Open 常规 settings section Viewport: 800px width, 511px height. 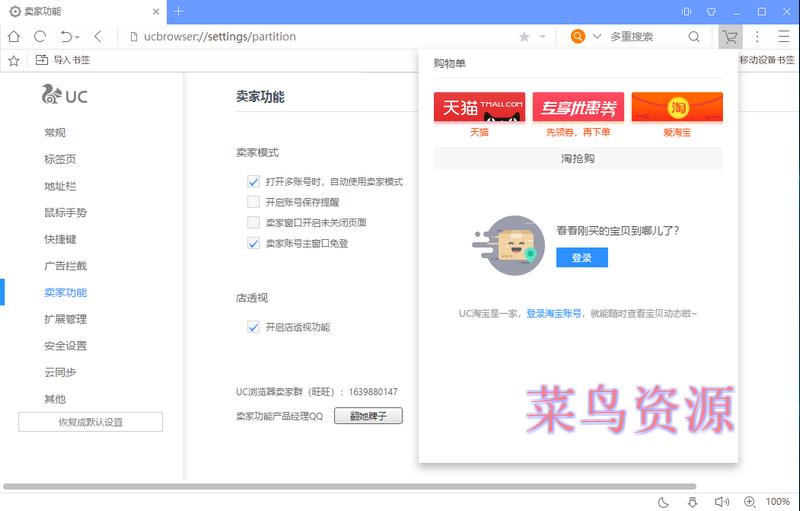(55, 133)
